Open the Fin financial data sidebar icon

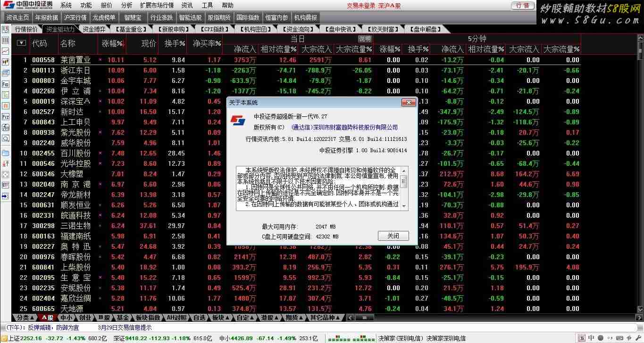click(x=6, y=84)
